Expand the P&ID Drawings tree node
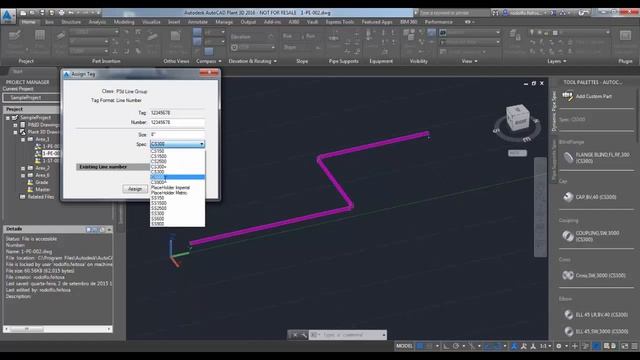This screenshot has width=640, height=360. (x=16, y=125)
